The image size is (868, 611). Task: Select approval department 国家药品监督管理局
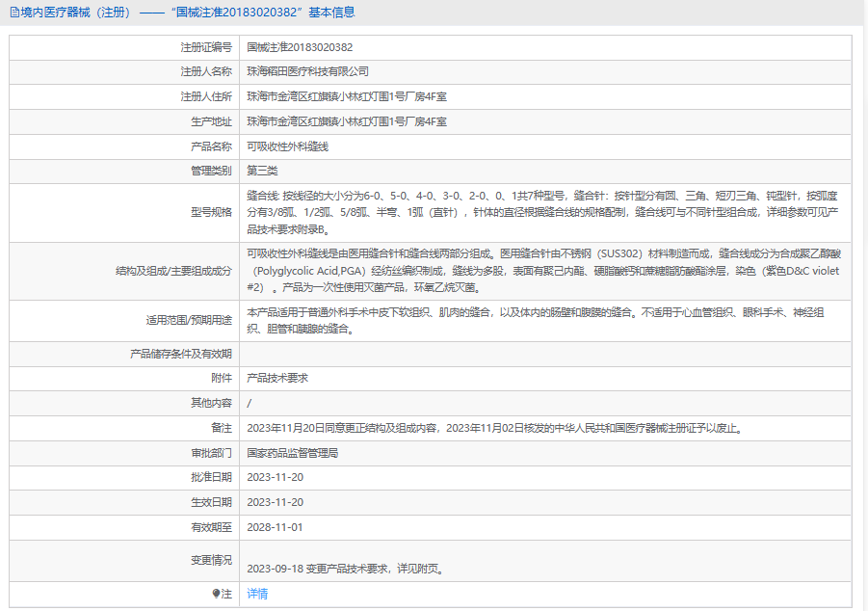[292, 453]
